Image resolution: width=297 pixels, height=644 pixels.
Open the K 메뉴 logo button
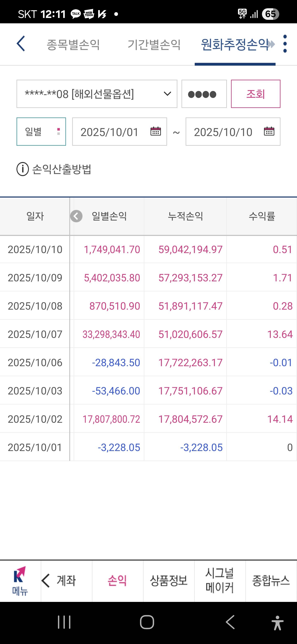click(x=20, y=581)
